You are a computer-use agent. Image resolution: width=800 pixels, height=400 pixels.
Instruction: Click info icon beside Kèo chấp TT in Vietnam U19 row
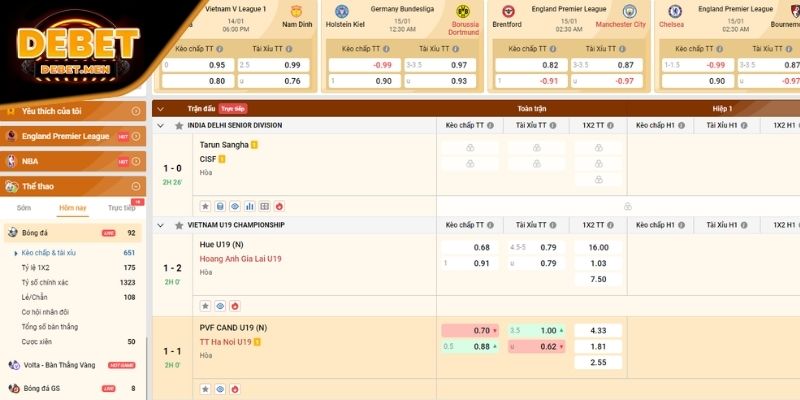[490, 225]
